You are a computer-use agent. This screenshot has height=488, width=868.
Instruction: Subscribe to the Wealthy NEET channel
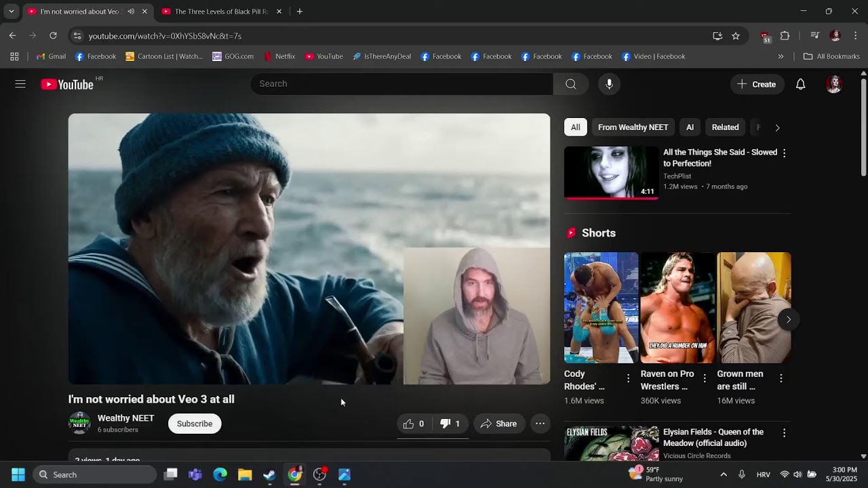click(195, 424)
